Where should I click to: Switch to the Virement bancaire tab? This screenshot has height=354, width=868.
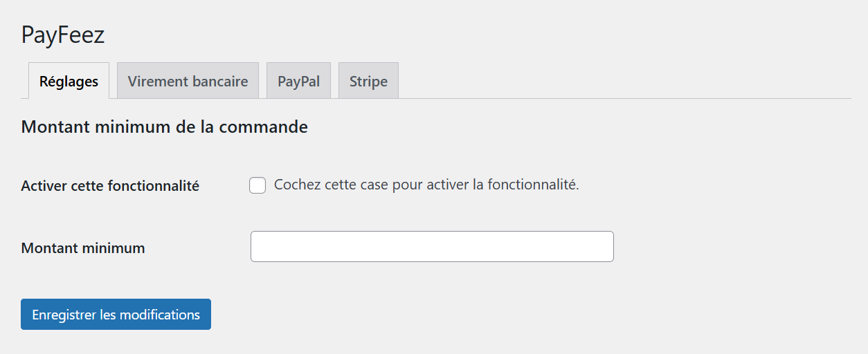click(188, 81)
